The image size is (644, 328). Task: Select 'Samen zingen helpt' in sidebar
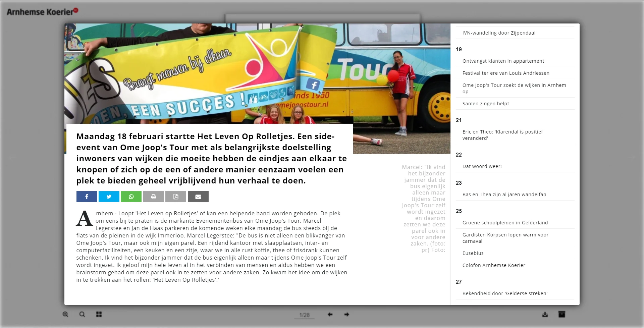486,103
